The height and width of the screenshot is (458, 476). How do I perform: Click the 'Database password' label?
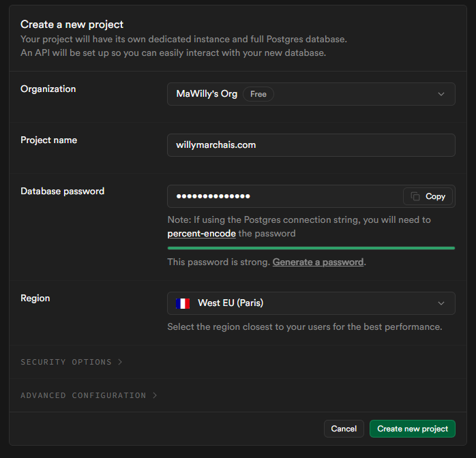(63, 191)
